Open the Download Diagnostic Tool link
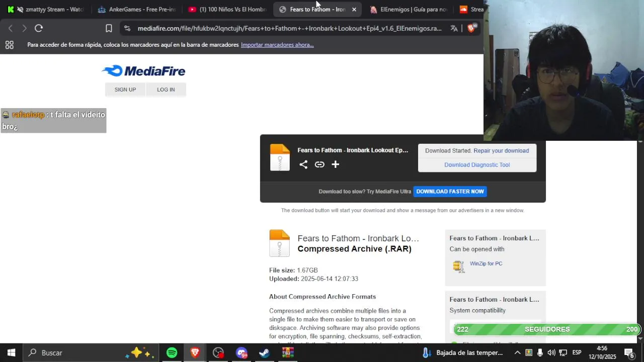 click(477, 165)
